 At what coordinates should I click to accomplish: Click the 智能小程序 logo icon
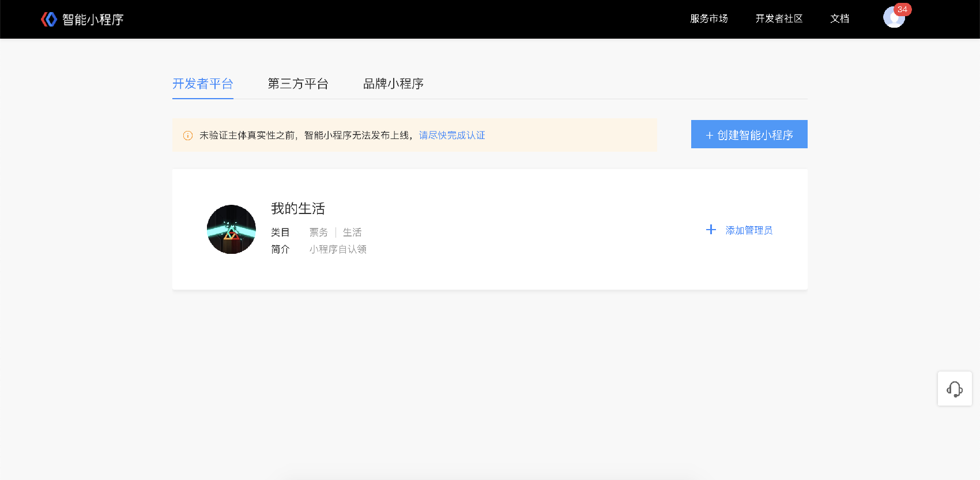[x=49, y=20]
